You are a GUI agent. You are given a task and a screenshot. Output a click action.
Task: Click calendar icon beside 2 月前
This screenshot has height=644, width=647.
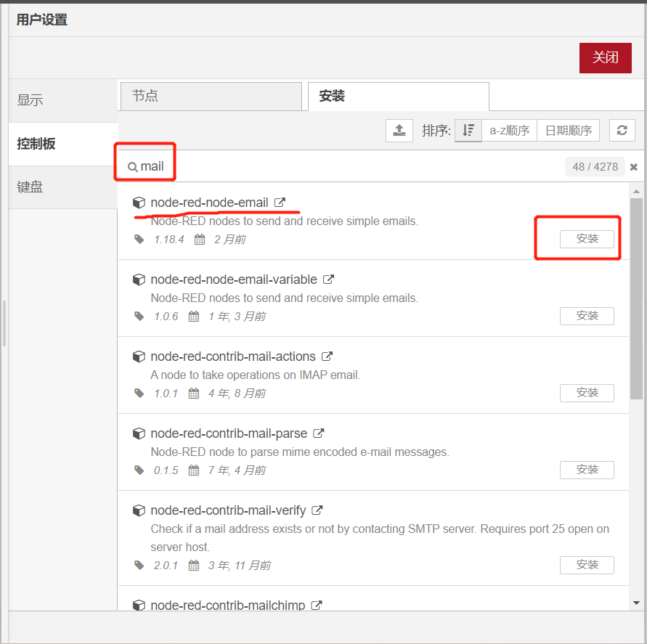pos(200,240)
